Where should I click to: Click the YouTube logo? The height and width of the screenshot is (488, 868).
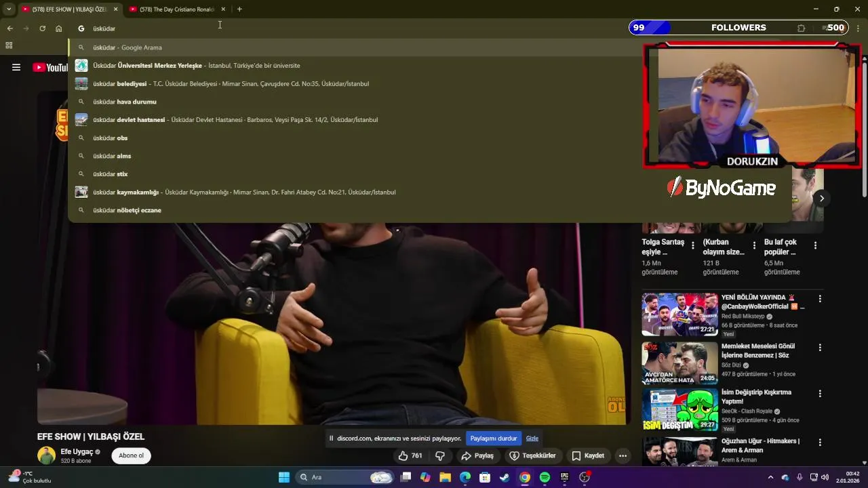(x=50, y=67)
